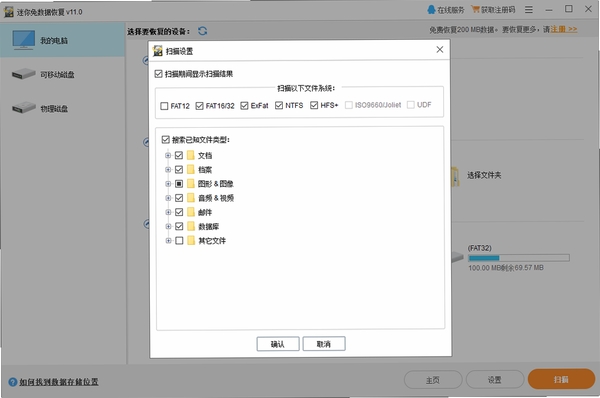The width and height of the screenshot is (600, 398).
Task: Click the 数据库 folder icon
Action: [x=191, y=226]
